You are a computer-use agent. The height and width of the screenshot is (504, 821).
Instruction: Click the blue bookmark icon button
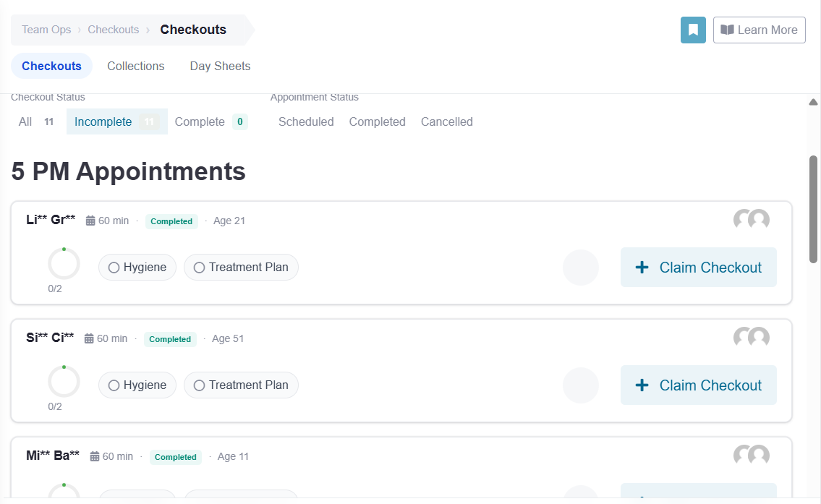pyautogui.click(x=693, y=30)
